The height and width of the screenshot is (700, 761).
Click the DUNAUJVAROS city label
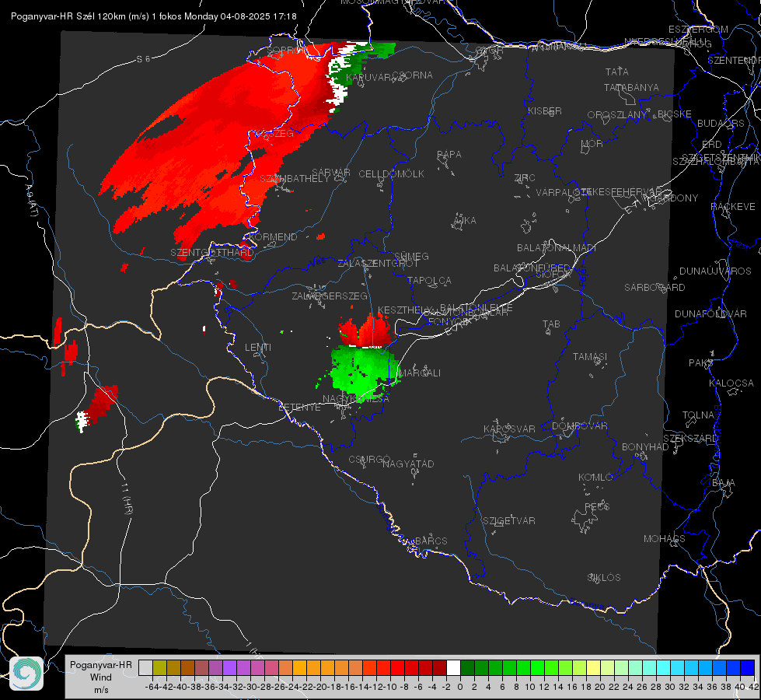click(715, 271)
